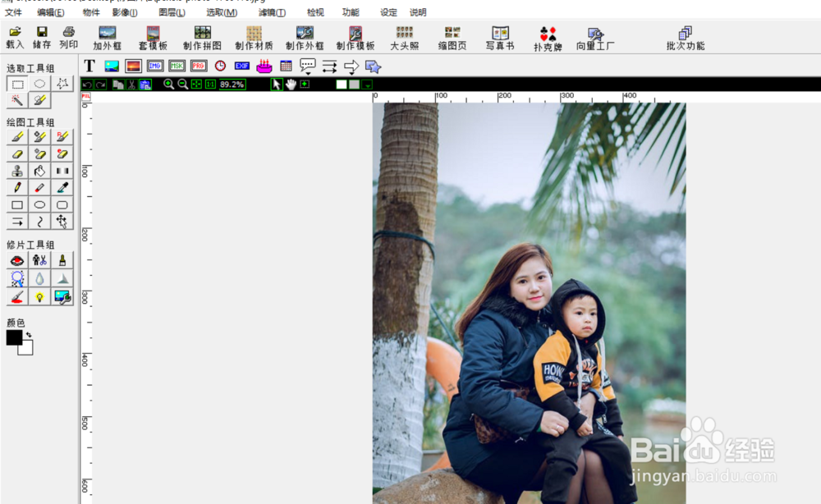The height and width of the screenshot is (504, 821).
Task: Select the gradient fill tool
Action: pos(62,171)
